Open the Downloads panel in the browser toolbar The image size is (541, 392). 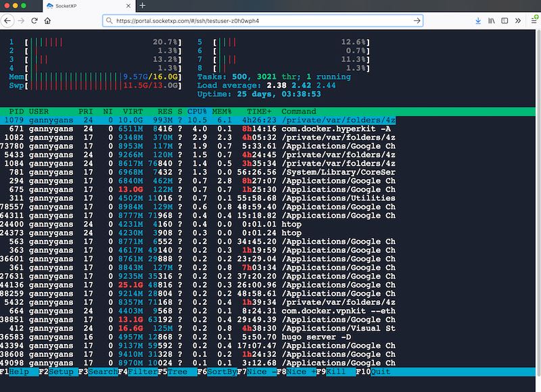point(478,21)
